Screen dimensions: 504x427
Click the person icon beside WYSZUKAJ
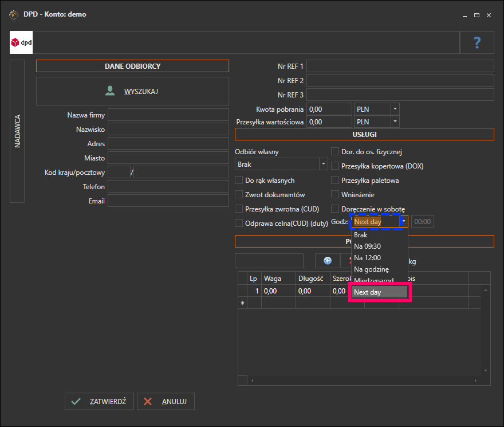tap(110, 91)
